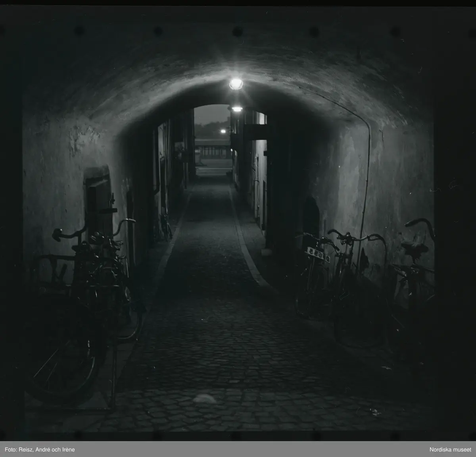Image resolution: width=476 pixels, height=457 pixels.
Task: Click the handlebars of the far-right bicycle
Action: (x=420, y=224)
